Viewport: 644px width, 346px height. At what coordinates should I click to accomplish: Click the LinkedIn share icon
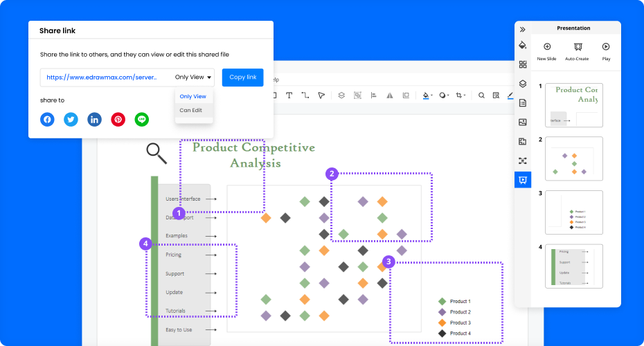pyautogui.click(x=94, y=119)
